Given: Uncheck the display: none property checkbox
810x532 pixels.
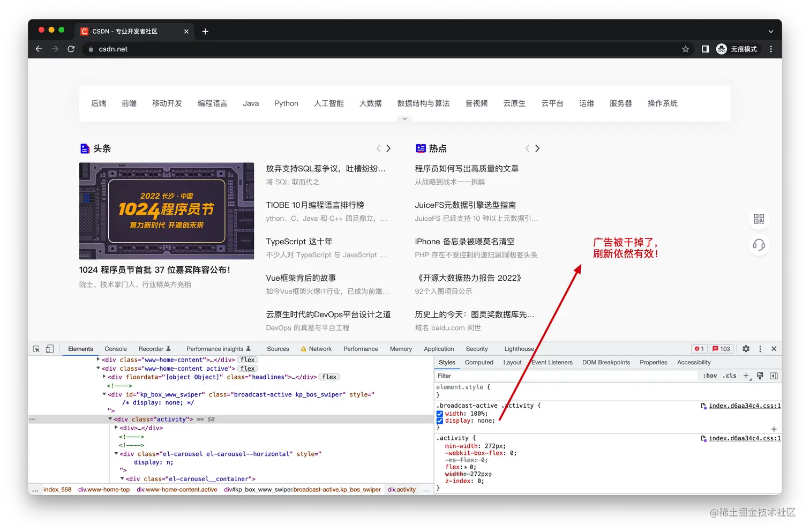Looking at the screenshot, I should tap(440, 421).
